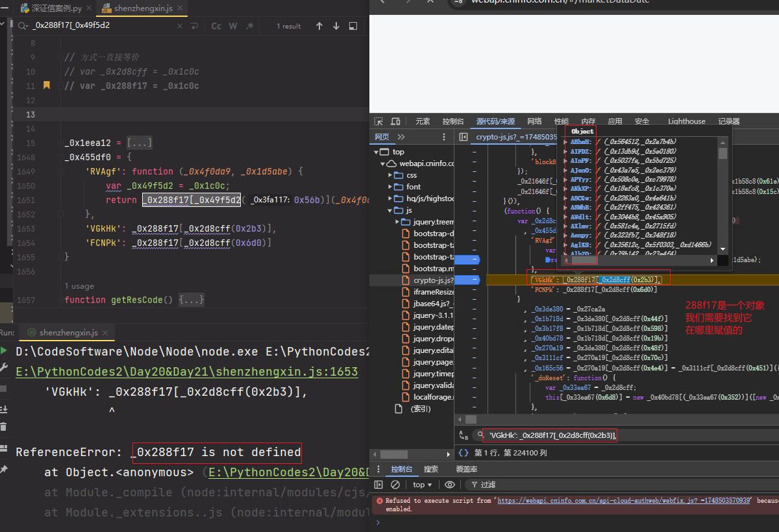This screenshot has height=532, width=779.
Task: Open shenzhengxin.js:1653 error link
Action: 187,372
